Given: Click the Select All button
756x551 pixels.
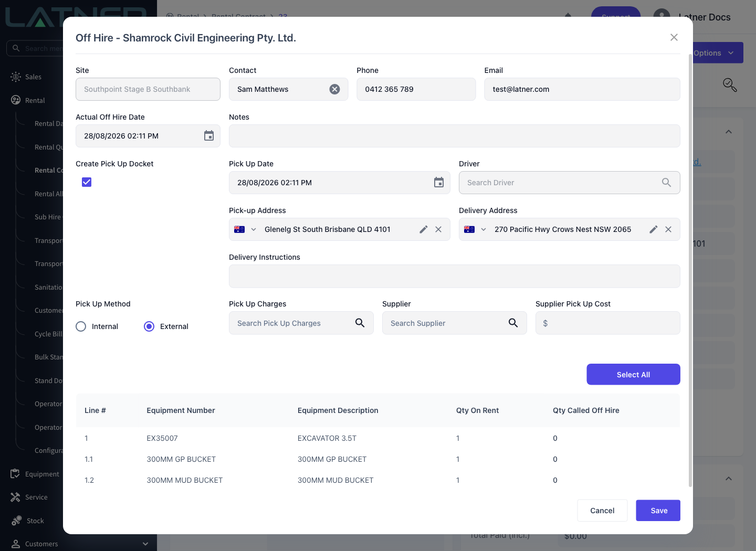Looking at the screenshot, I should pos(633,374).
